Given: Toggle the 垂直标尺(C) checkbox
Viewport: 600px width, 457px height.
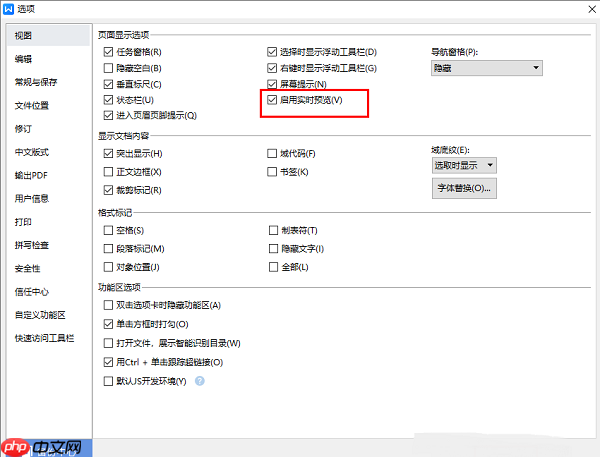Looking at the screenshot, I should tap(108, 84).
